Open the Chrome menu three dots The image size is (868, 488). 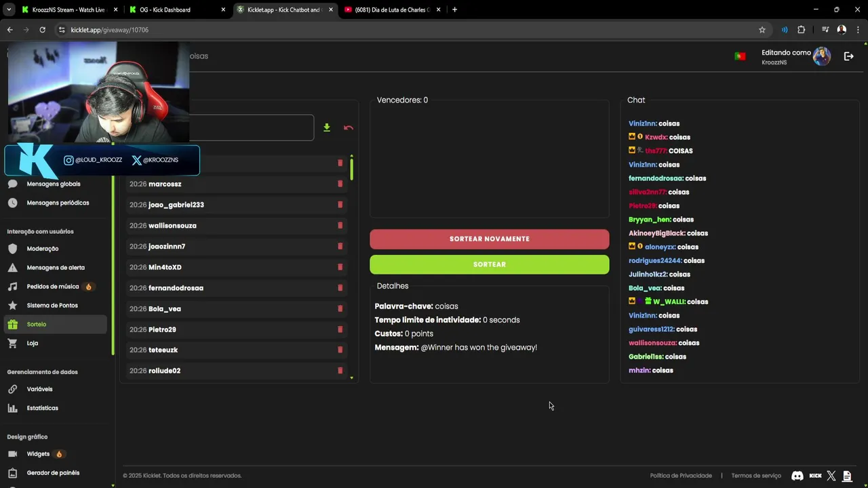click(x=858, y=30)
